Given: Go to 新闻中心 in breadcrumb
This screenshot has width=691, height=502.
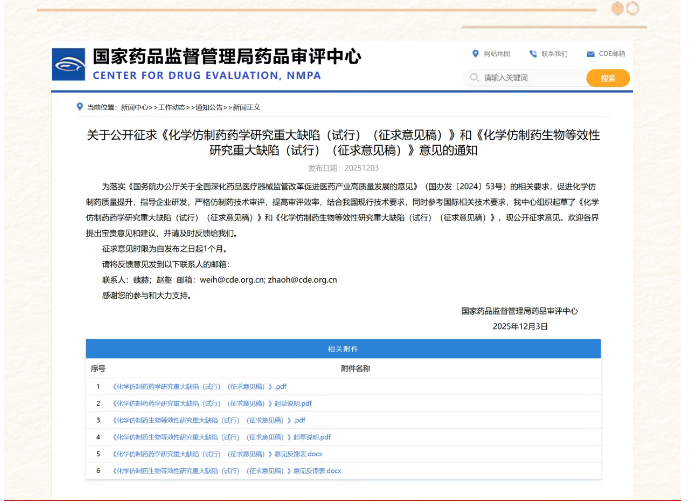Looking at the screenshot, I should tap(134, 107).
